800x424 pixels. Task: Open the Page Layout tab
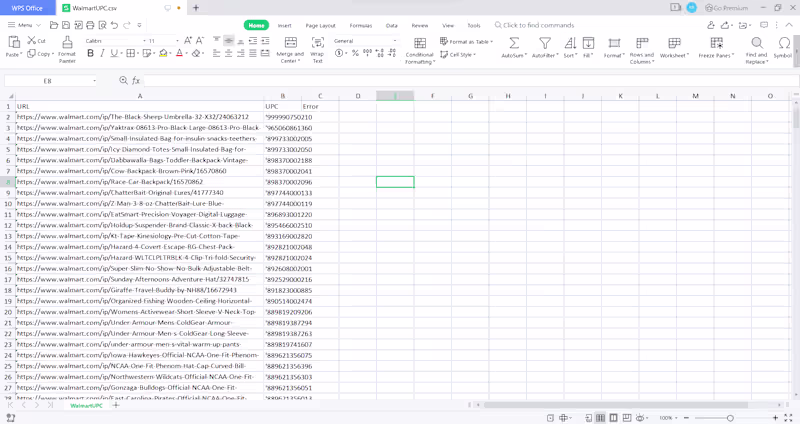[320, 26]
